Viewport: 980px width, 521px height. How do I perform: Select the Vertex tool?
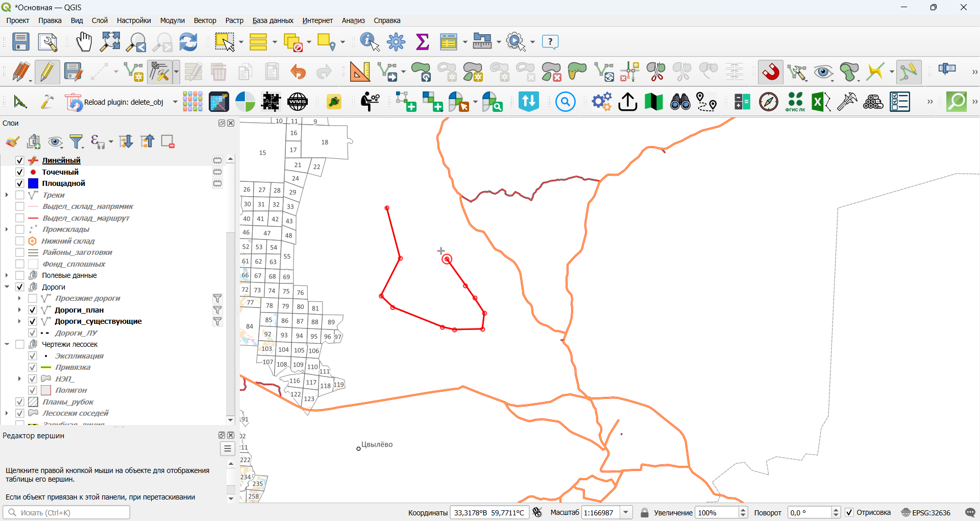point(160,72)
